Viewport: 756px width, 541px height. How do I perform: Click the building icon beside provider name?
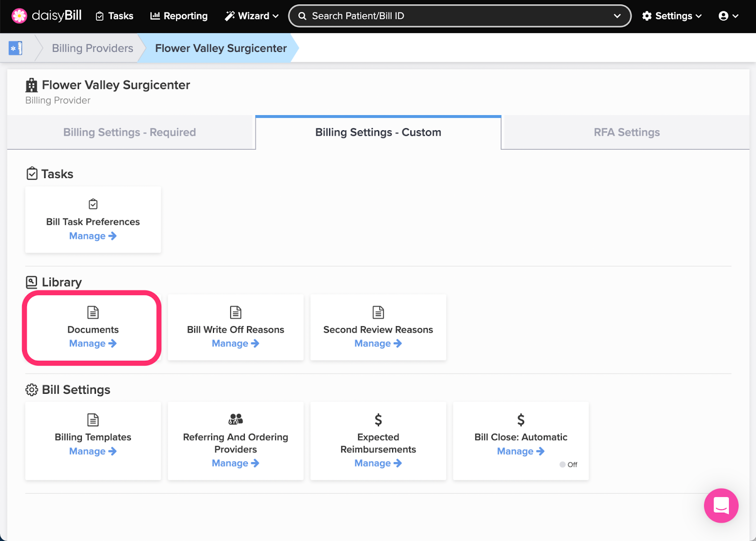[31, 85]
